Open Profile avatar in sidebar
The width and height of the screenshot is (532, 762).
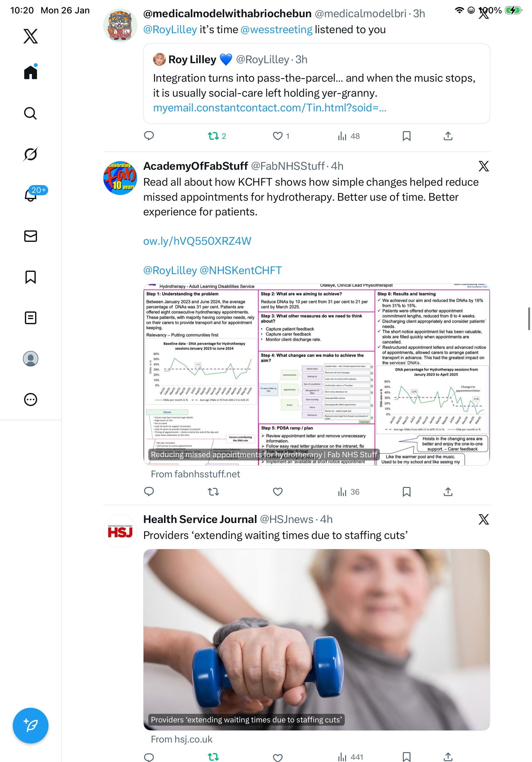click(31, 358)
